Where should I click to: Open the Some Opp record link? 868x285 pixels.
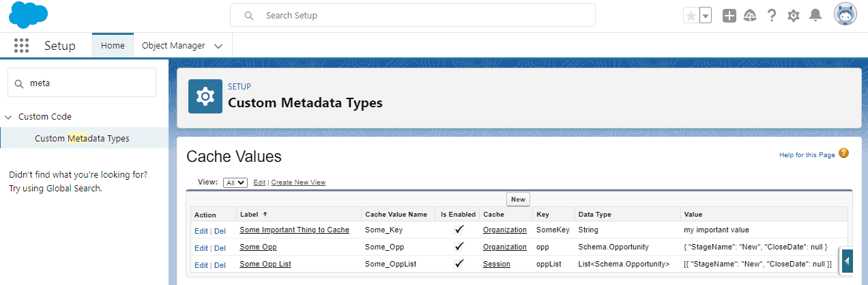click(258, 247)
